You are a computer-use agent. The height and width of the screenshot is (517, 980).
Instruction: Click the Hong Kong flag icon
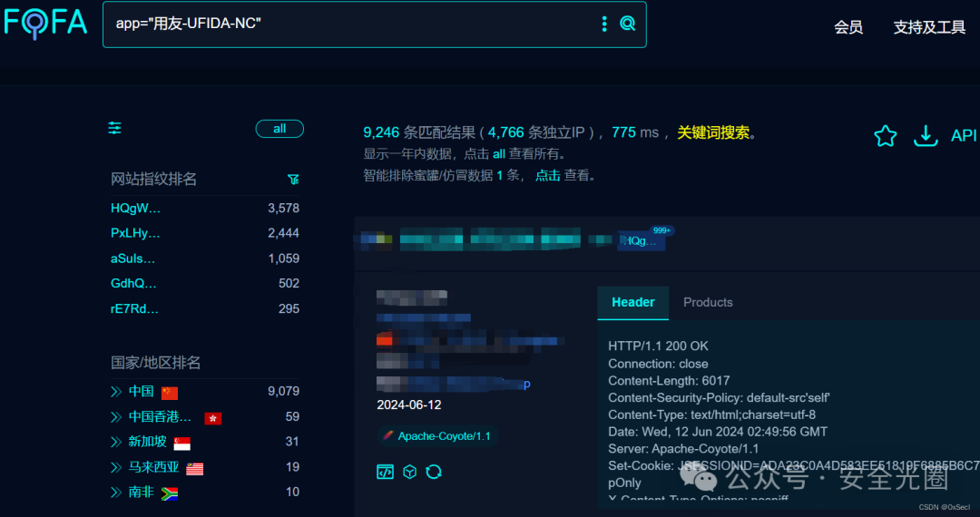point(212,418)
